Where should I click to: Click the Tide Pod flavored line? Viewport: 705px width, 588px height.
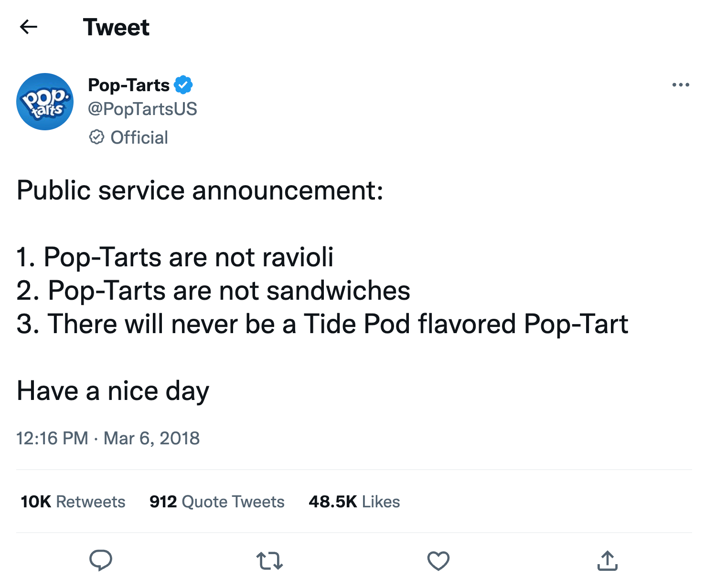tap(322, 324)
